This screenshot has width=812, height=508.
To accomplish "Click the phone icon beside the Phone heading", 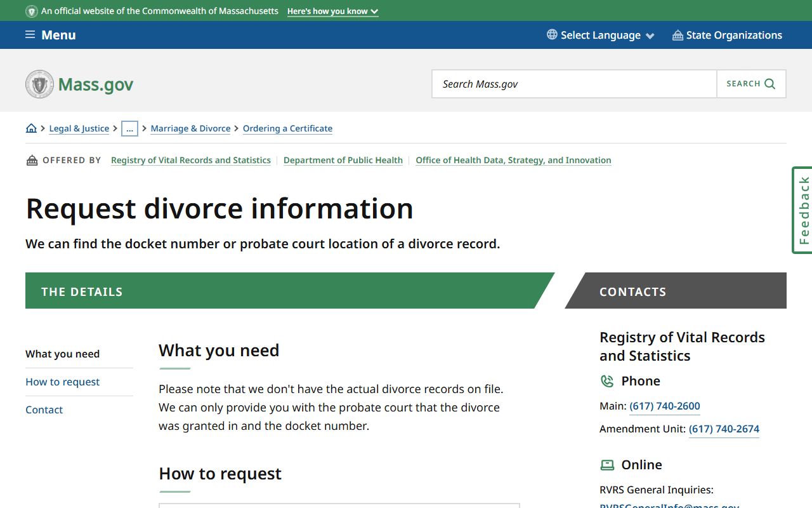I will pos(607,381).
